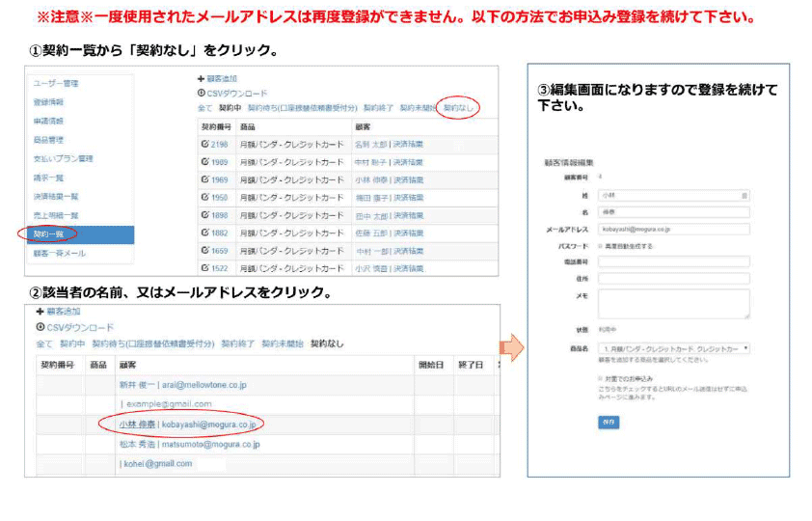The width and height of the screenshot is (812, 521).
Task: Click the CSVダウンロード download icon in top panel
Action: point(201,94)
